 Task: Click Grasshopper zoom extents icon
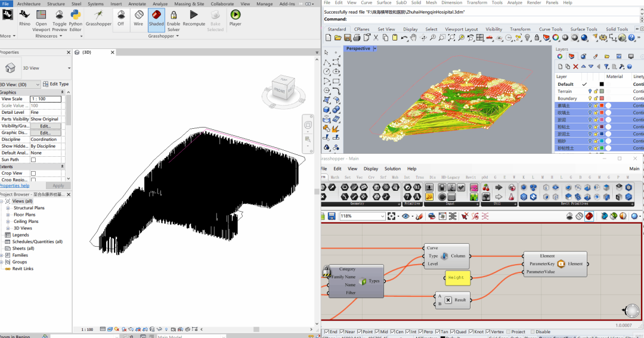point(391,216)
